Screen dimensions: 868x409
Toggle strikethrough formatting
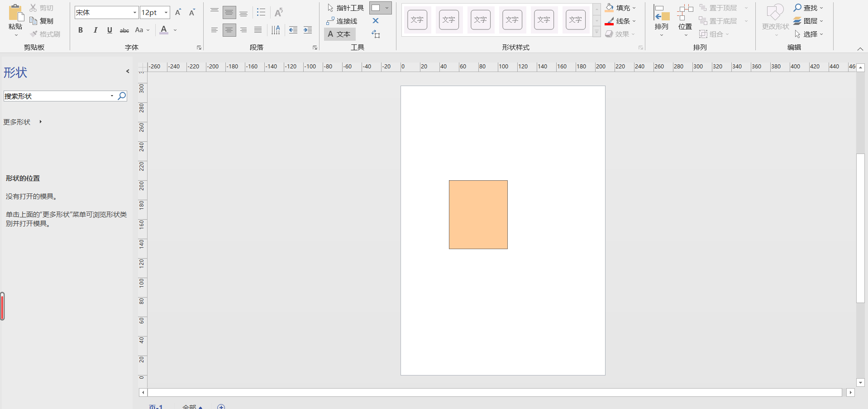(124, 30)
